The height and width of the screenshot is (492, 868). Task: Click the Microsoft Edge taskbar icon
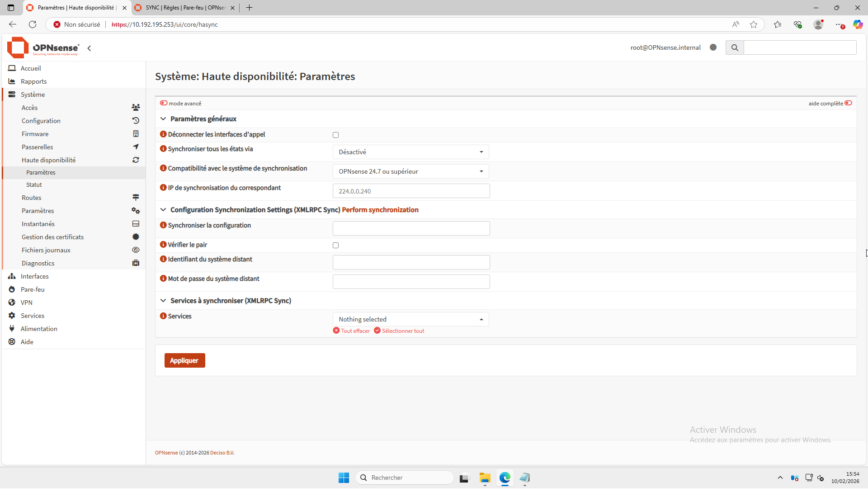point(505,478)
